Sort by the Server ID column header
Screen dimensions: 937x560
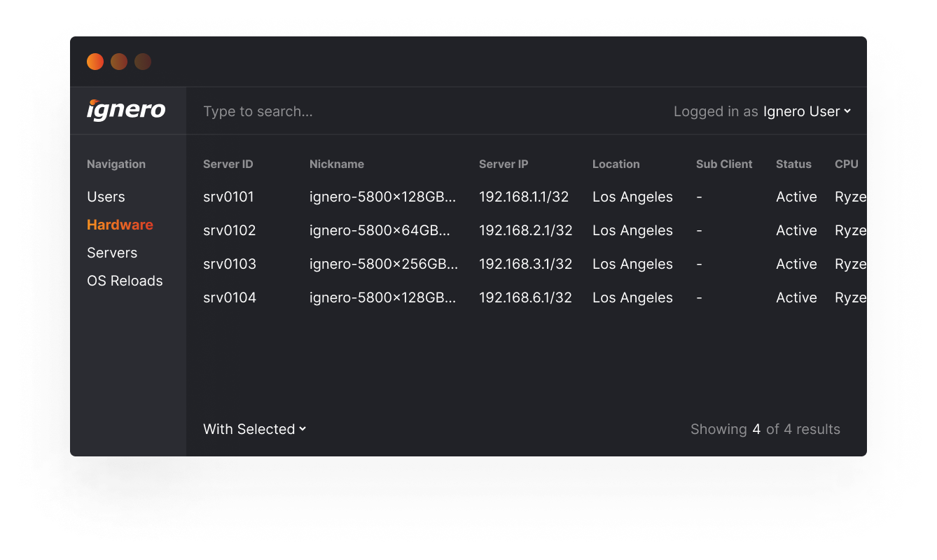(x=228, y=164)
